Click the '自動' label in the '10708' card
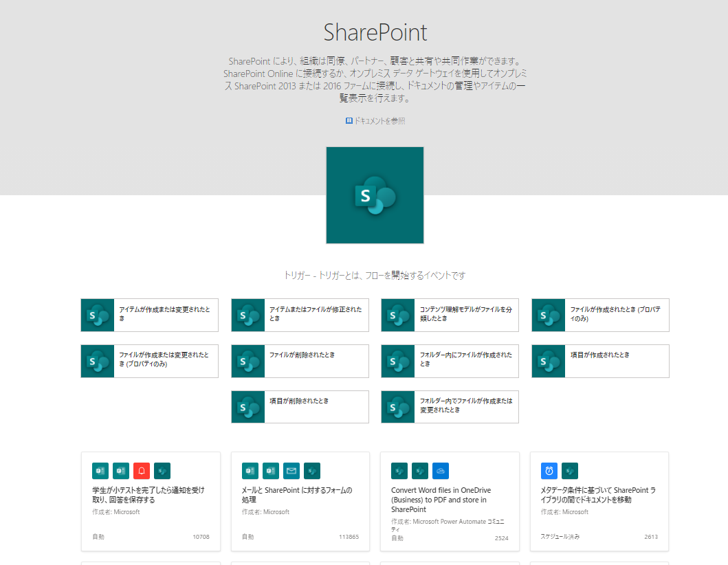This screenshot has height=565, width=728. [98, 537]
